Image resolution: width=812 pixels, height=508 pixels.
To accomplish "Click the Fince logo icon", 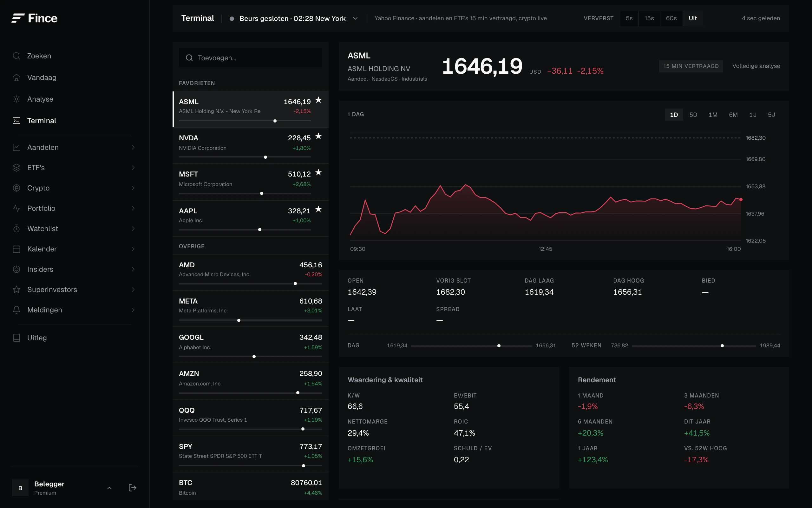I will tap(18, 18).
